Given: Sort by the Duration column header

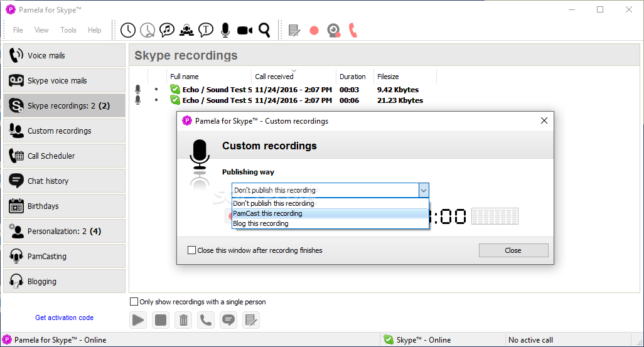Looking at the screenshot, I should point(355,77).
